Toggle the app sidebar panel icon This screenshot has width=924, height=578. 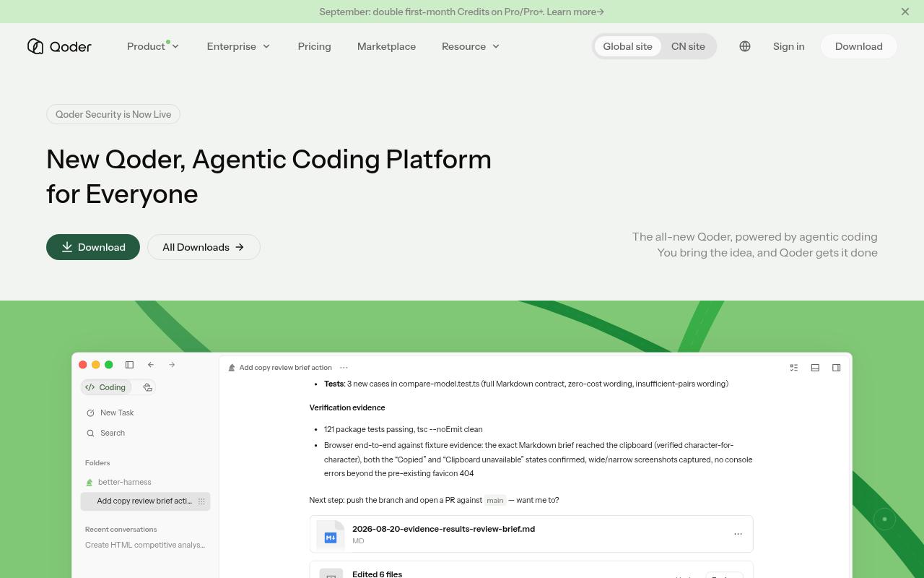[129, 365]
